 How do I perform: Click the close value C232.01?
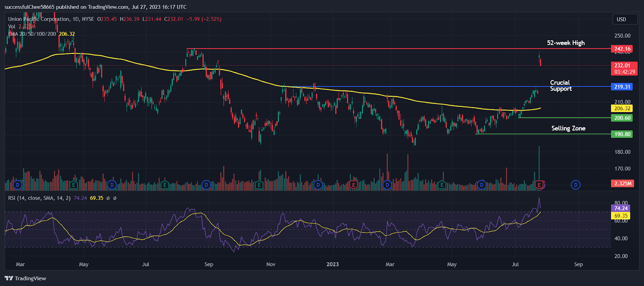(x=173, y=19)
